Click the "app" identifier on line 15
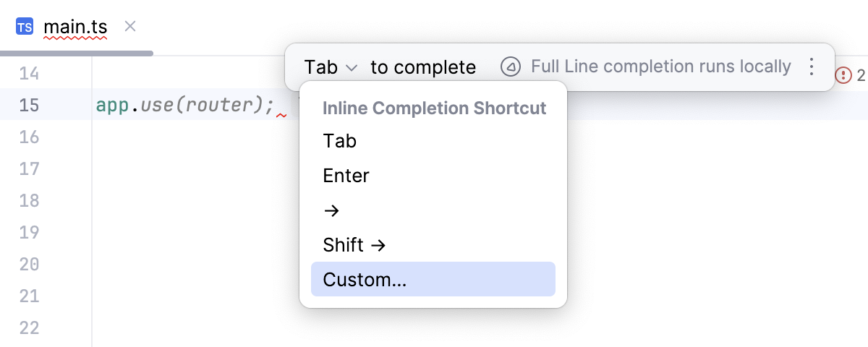This screenshot has width=868, height=347. coord(112,106)
